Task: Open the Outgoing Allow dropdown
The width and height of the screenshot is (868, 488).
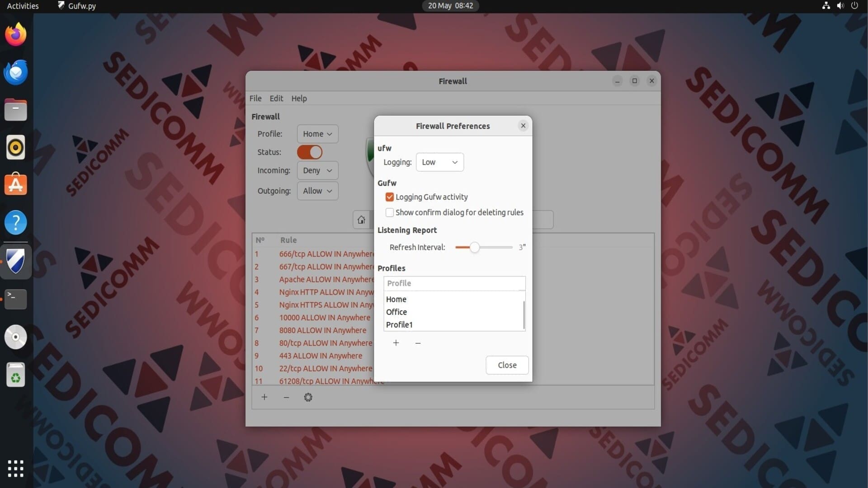Action: 317,191
